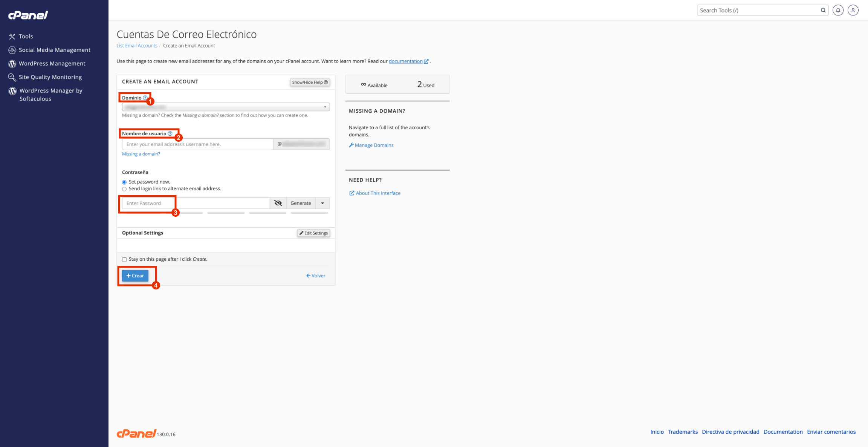Open WordPress Management sidebar item
Image resolution: width=868 pixels, height=447 pixels.
[52, 64]
